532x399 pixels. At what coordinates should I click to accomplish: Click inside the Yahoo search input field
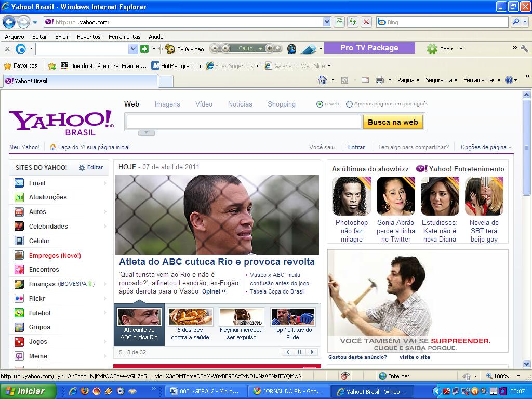pyautogui.click(x=244, y=122)
